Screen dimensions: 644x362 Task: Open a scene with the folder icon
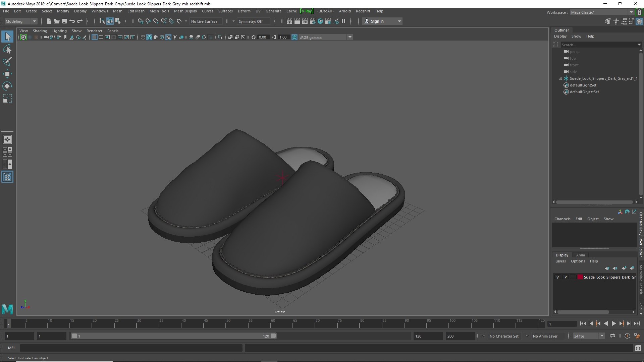(x=56, y=21)
